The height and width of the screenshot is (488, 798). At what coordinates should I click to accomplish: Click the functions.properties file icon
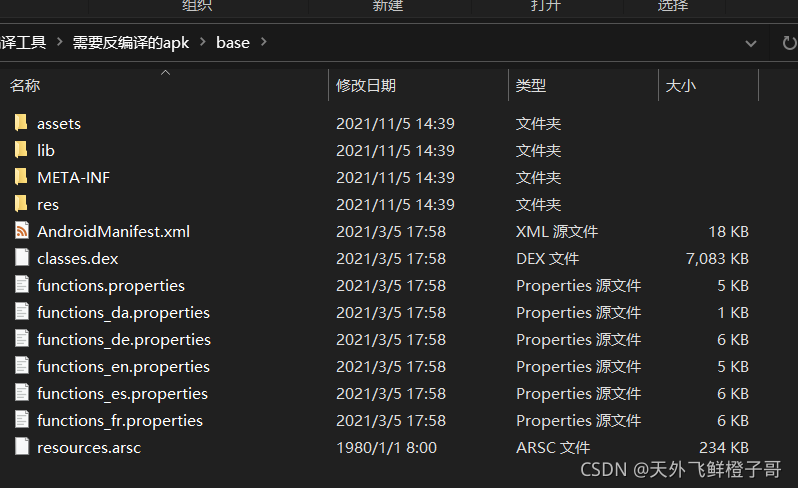[21, 285]
